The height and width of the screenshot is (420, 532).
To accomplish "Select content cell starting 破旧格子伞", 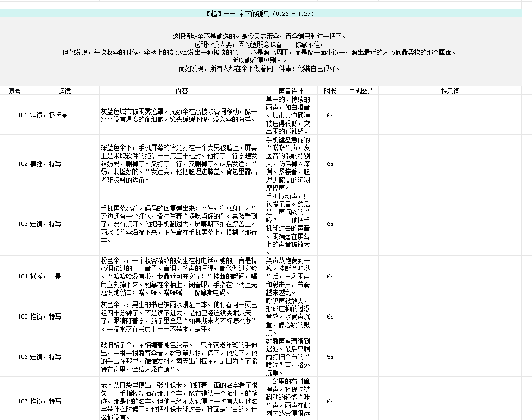I will (x=182, y=357).
